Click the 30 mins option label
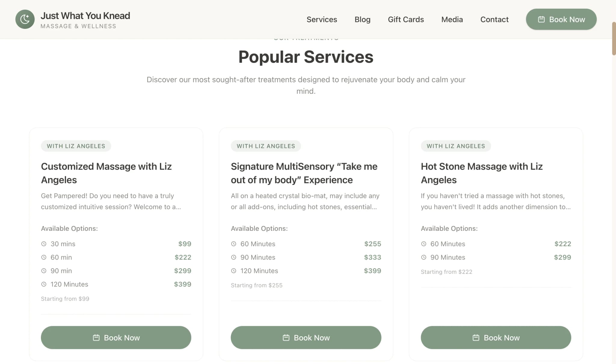The width and height of the screenshot is (616, 364). click(63, 244)
